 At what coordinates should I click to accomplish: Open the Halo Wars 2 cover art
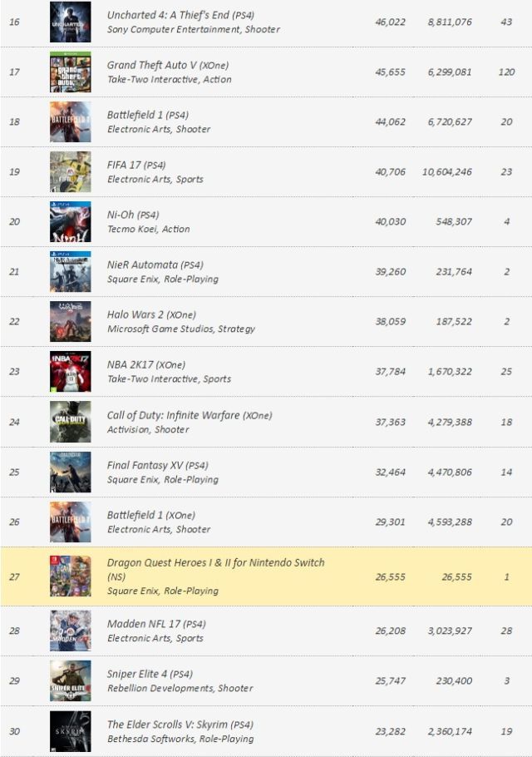pos(70,321)
